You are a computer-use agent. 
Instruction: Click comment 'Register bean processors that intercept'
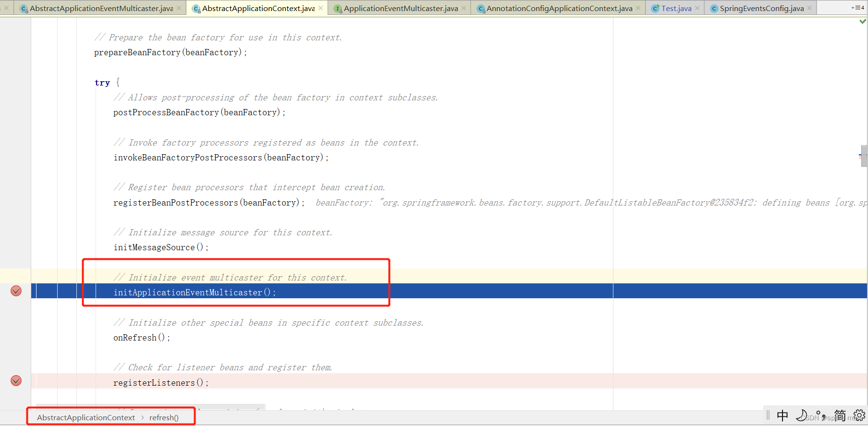coord(249,187)
